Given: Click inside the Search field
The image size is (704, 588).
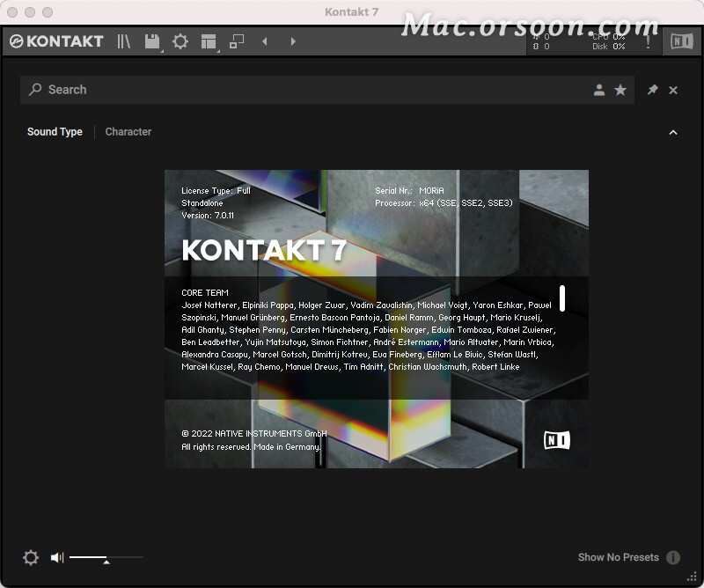Looking at the screenshot, I should (x=176, y=90).
